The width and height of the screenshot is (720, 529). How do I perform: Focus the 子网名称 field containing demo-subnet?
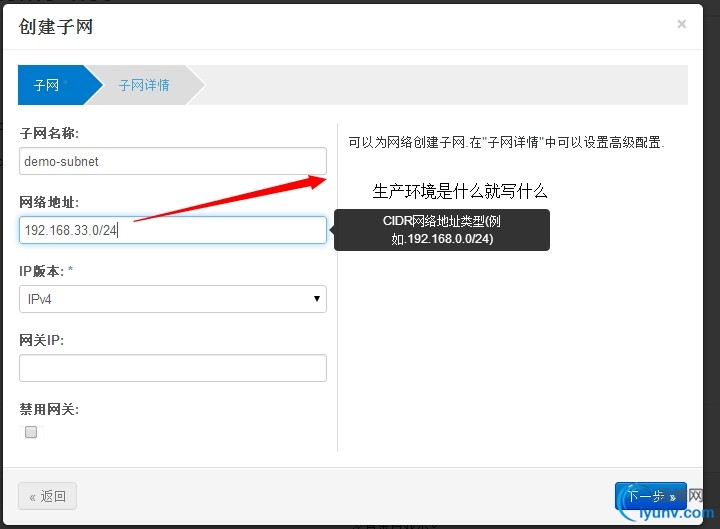173,161
